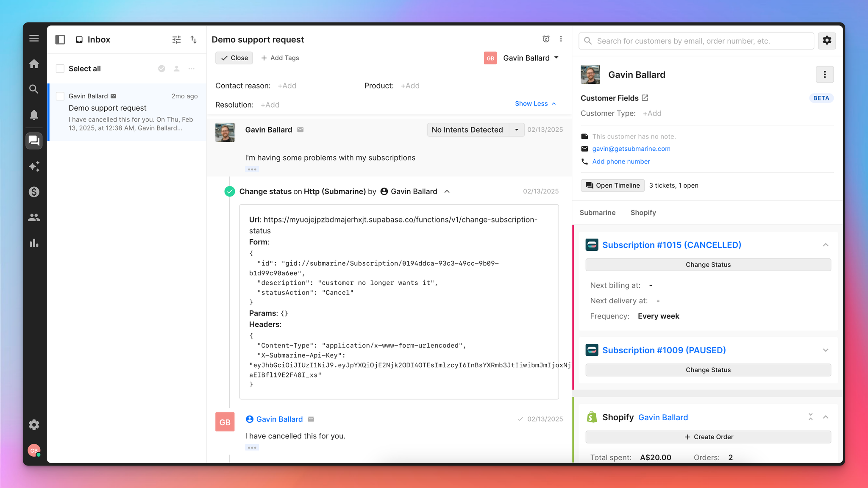The width and height of the screenshot is (868, 488).
Task: Open the Home view from the sidebar
Action: coord(34,63)
